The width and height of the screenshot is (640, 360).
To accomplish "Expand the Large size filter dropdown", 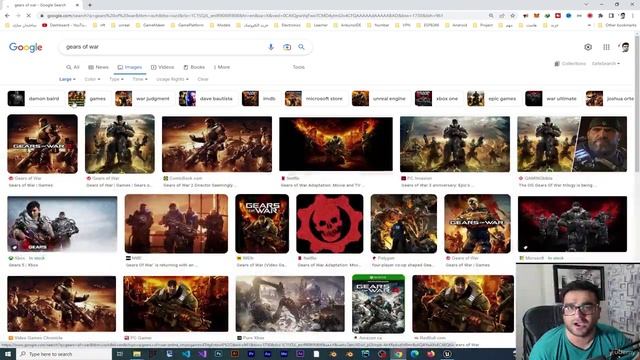I will (67, 79).
